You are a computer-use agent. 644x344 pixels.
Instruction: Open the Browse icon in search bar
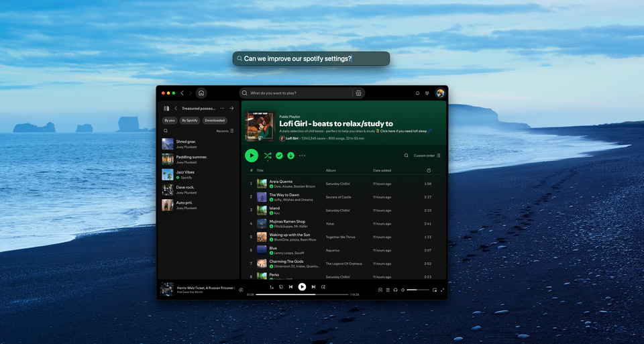point(358,93)
